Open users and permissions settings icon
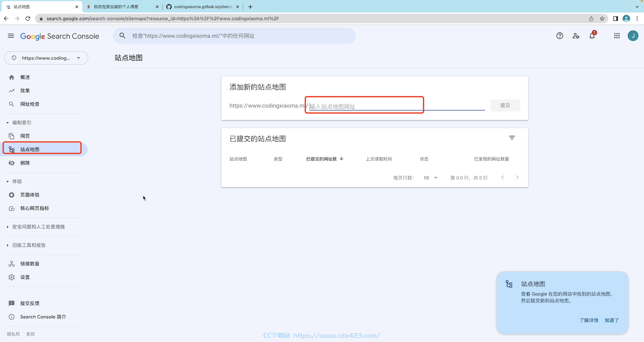The image size is (644, 342). point(576,36)
